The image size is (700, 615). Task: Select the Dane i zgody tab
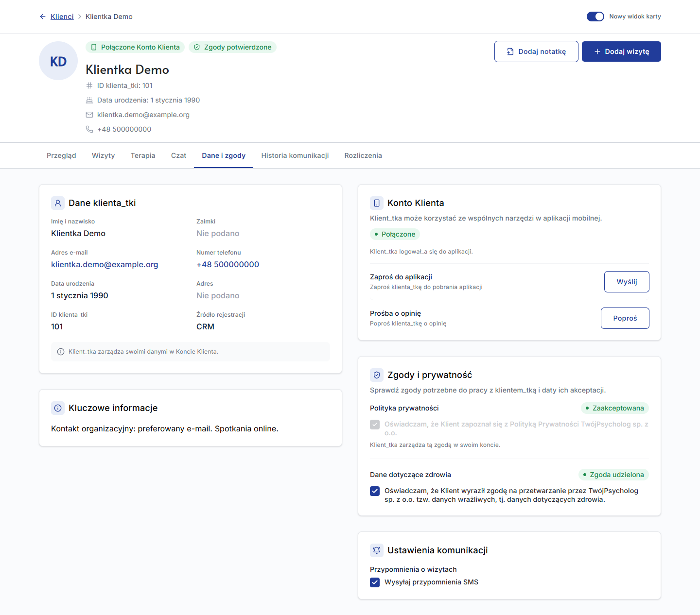(x=224, y=155)
